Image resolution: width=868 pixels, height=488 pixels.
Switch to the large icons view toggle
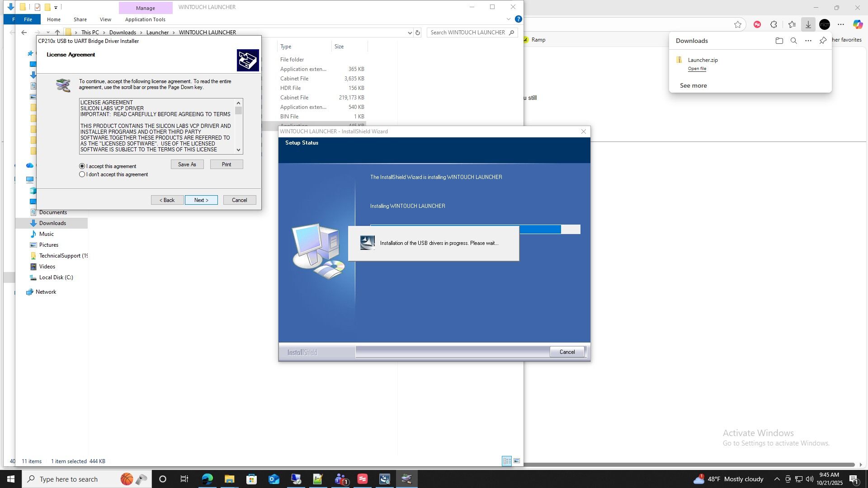point(517,461)
